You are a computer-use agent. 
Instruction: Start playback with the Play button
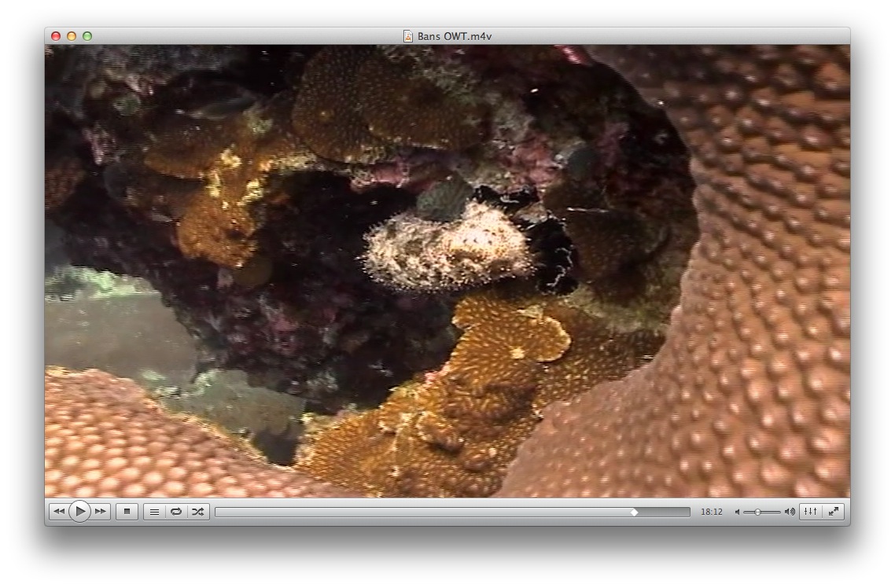[80, 512]
